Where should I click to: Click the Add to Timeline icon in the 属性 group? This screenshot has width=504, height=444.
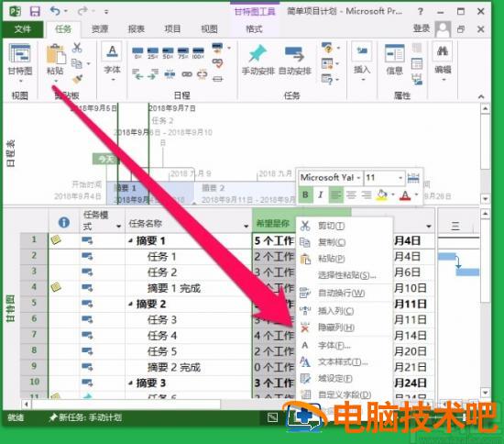[417, 79]
